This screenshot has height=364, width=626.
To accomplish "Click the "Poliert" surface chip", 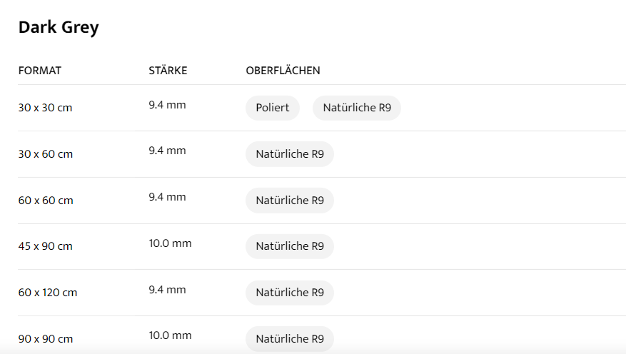I will click(x=273, y=108).
